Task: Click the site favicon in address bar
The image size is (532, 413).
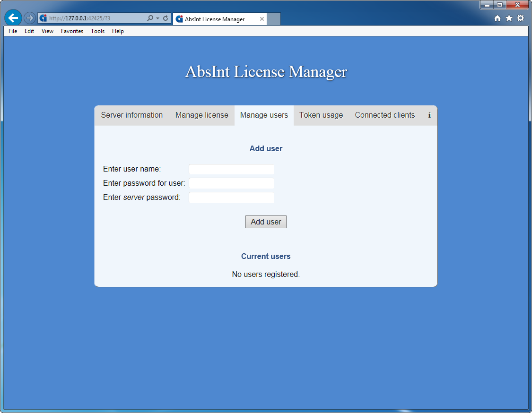Action: 43,18
